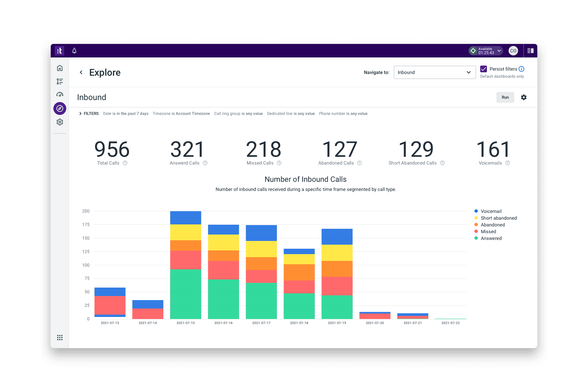Open the activity list sidebar icon
Viewport: 588px width, 392px height.
click(60, 81)
